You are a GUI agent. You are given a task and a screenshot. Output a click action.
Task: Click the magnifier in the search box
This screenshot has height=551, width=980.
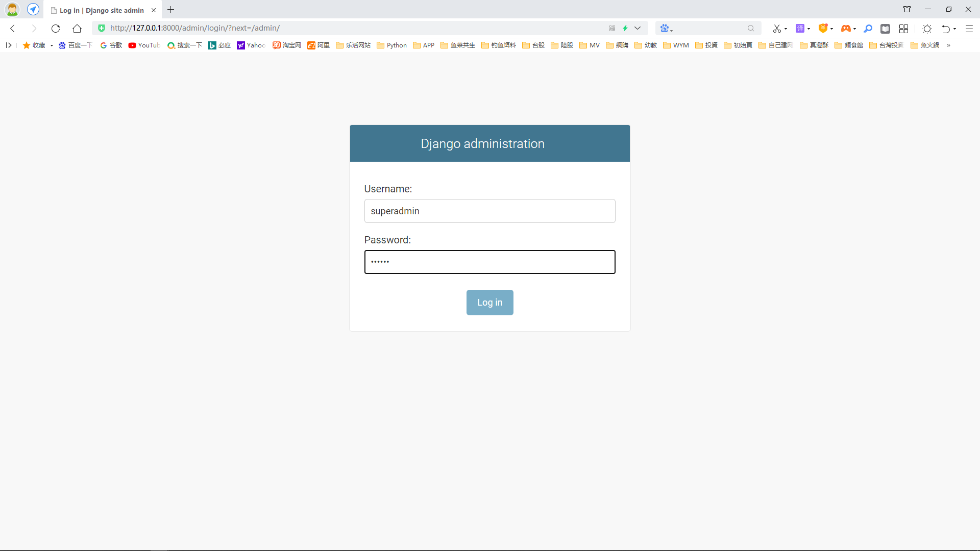(x=751, y=28)
